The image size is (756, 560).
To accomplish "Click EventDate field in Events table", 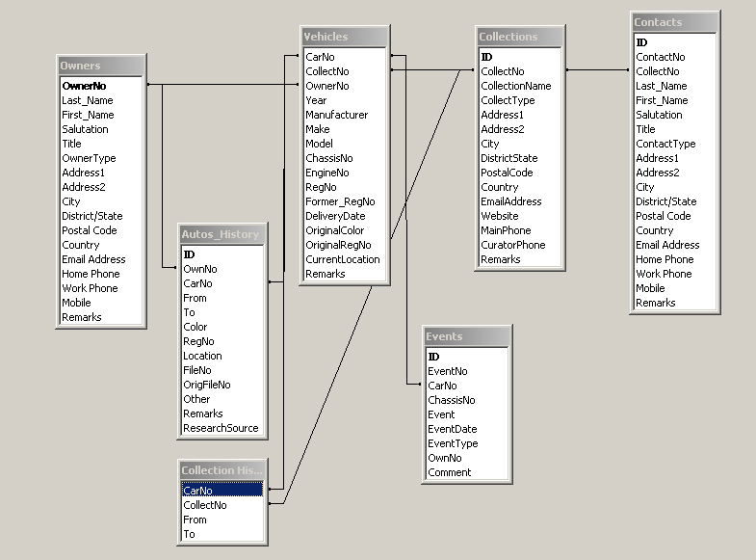I will [x=452, y=429].
